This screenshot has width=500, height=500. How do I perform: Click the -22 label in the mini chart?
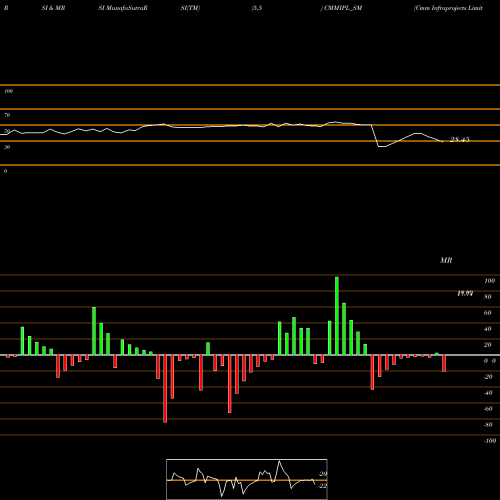pyautogui.click(x=323, y=486)
